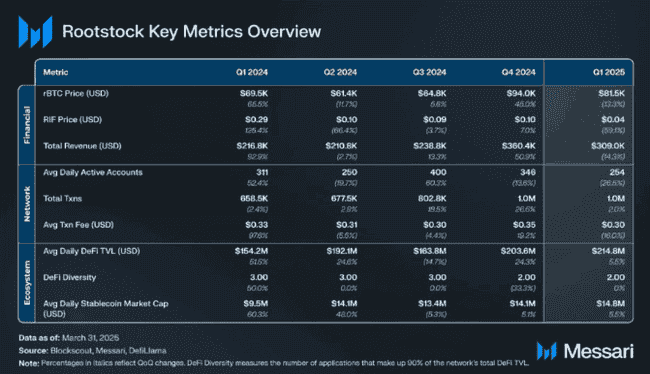The image size is (650, 374).
Task: Click the Q4 2024 Total Revenue $360.4K value
Action: click(x=519, y=146)
